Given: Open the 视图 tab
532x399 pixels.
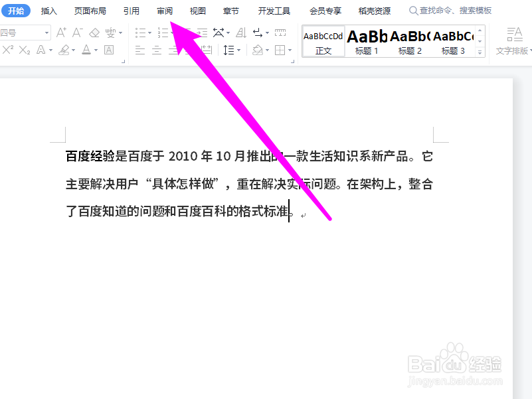Looking at the screenshot, I should [198, 11].
